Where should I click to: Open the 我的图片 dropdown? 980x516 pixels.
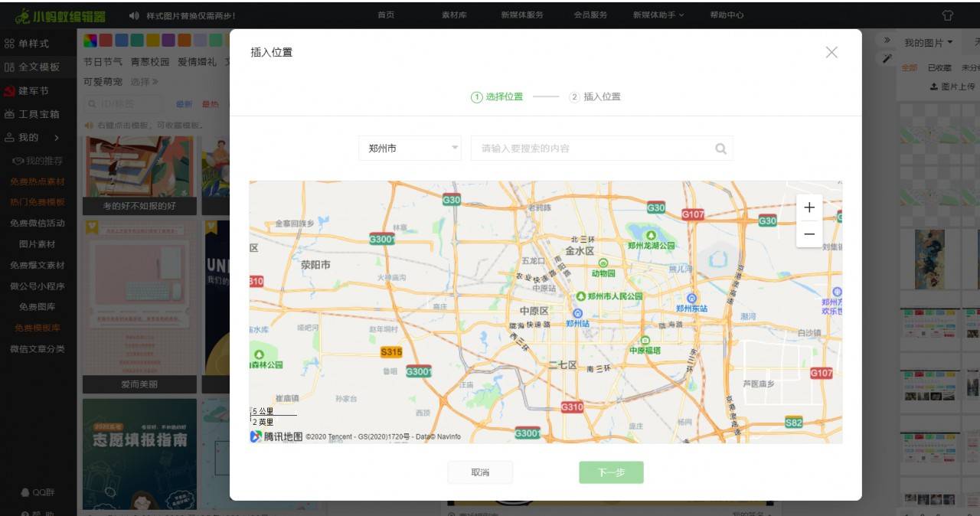(x=928, y=43)
